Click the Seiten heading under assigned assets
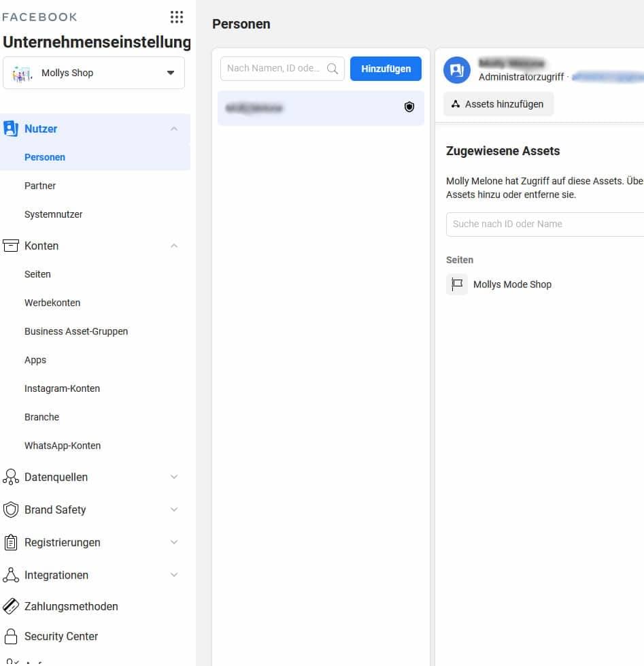 [x=459, y=260]
